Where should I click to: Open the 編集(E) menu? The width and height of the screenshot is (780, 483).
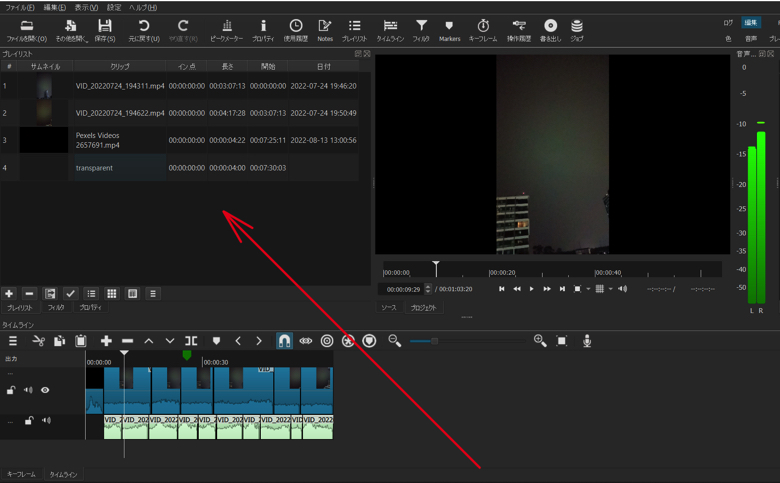pyautogui.click(x=55, y=7)
